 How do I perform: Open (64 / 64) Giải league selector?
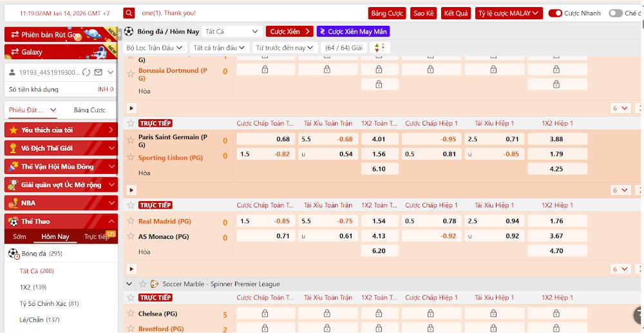pos(344,48)
